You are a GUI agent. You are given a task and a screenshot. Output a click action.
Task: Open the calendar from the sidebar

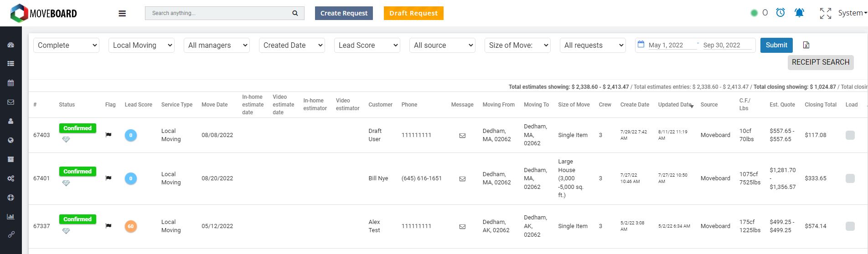tap(11, 83)
